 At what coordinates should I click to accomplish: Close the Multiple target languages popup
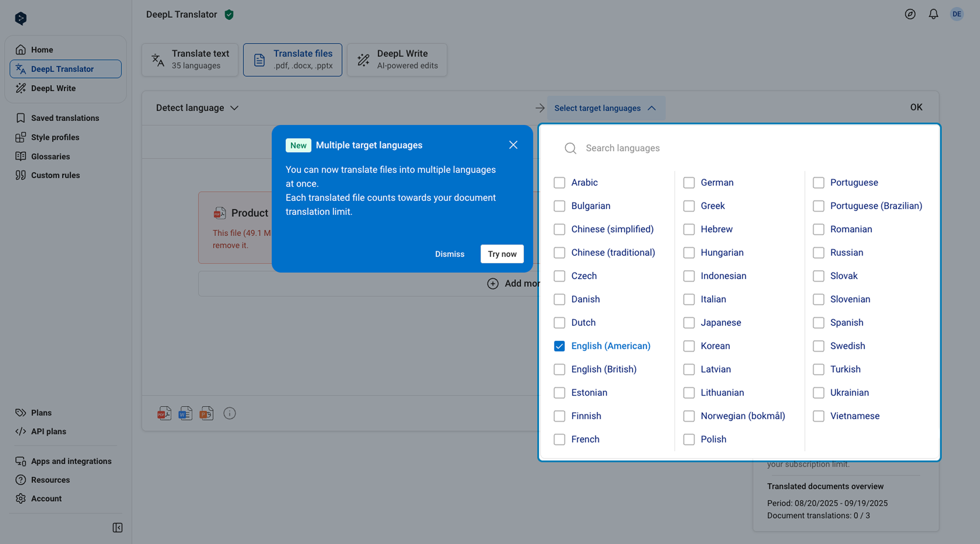coord(513,145)
